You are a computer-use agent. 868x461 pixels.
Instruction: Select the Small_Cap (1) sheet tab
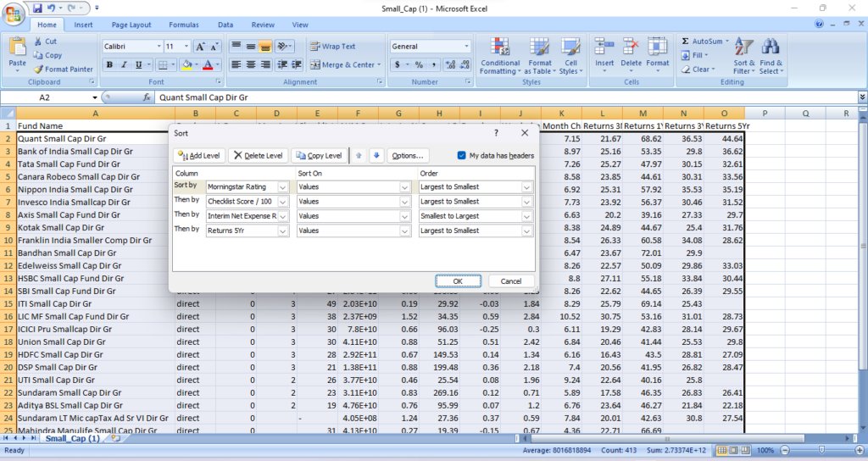tap(73, 438)
